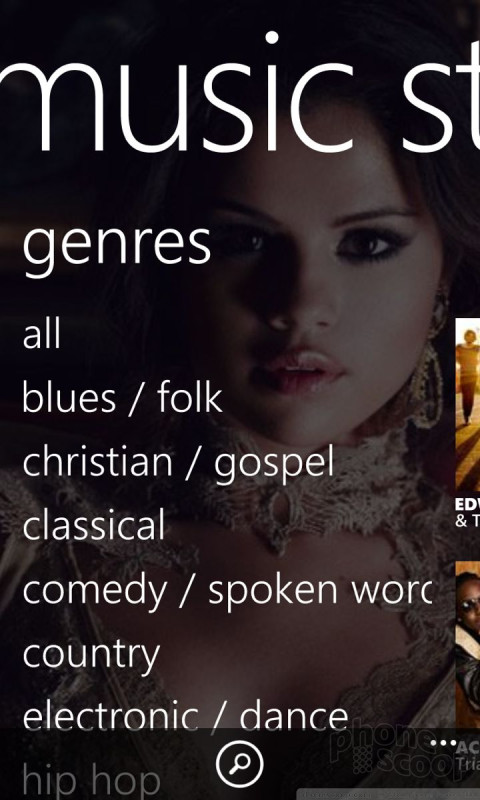The width and height of the screenshot is (480, 800).
Task: Open the sunglasses artist album thumbnail
Action: (x=467, y=644)
